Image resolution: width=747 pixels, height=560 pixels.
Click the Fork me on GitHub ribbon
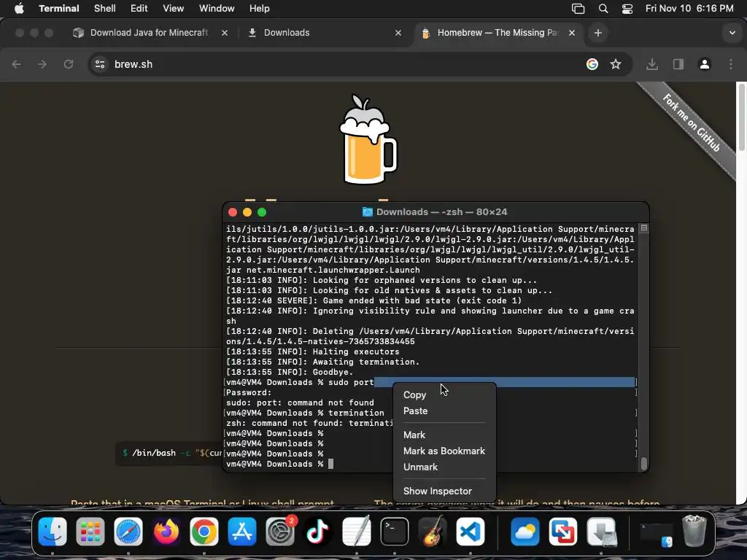pos(691,122)
